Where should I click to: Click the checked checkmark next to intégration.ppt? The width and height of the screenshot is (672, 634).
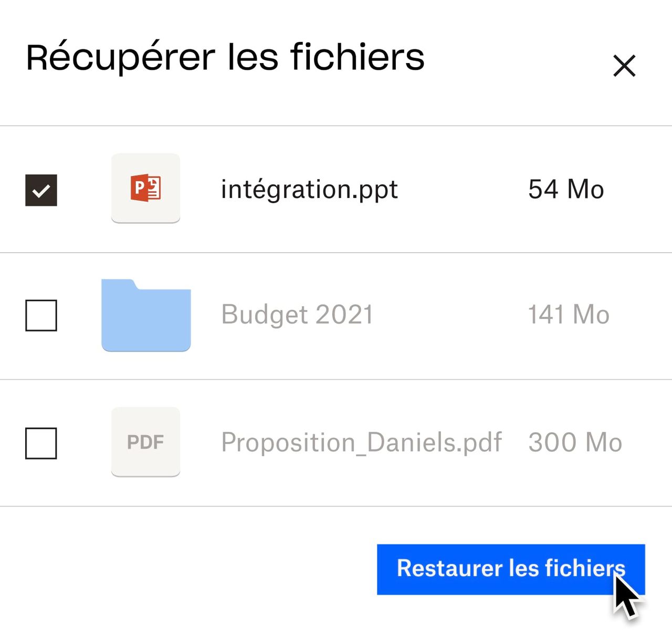[41, 190]
